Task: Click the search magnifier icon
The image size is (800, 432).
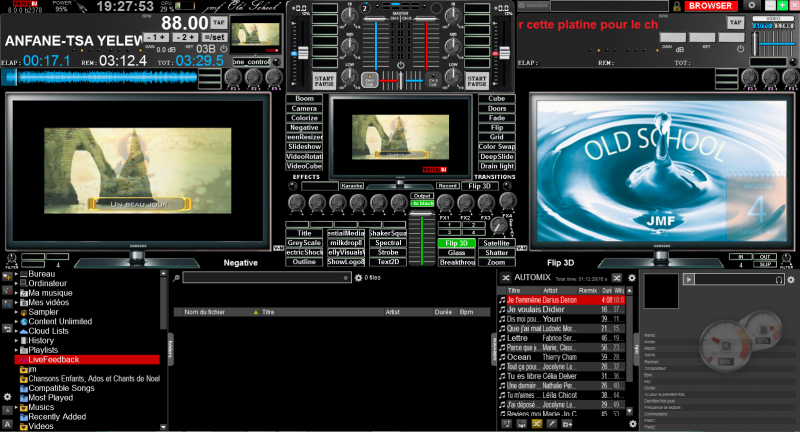Action: [177, 278]
